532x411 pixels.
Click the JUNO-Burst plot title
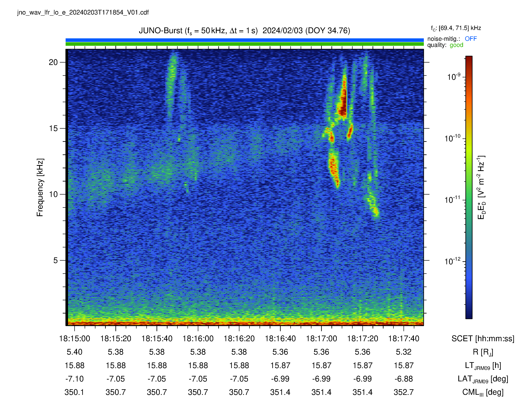pos(244,31)
